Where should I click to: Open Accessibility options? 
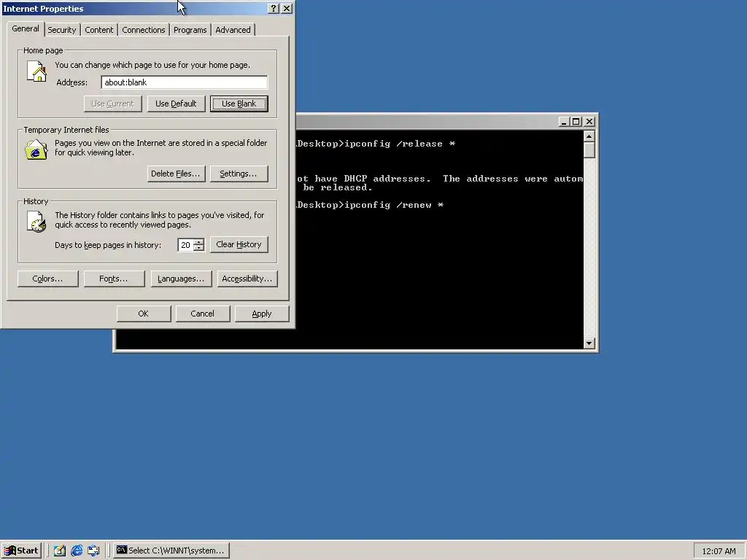(247, 279)
